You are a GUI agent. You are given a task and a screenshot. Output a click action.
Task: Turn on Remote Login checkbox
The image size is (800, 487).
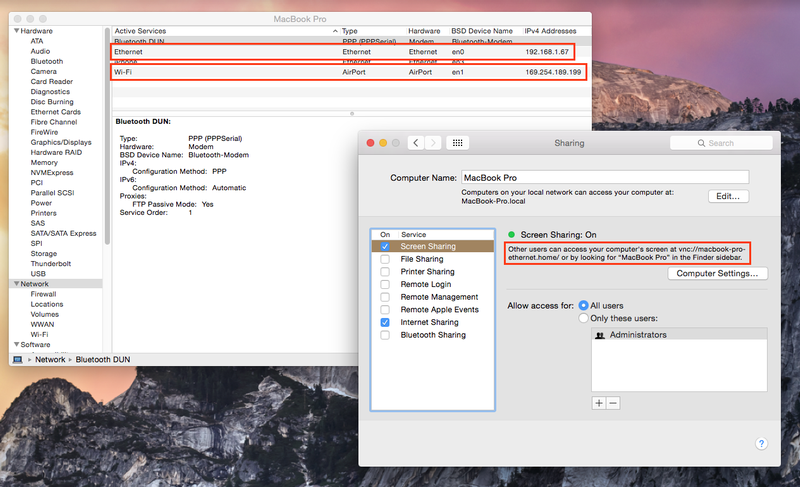385,285
